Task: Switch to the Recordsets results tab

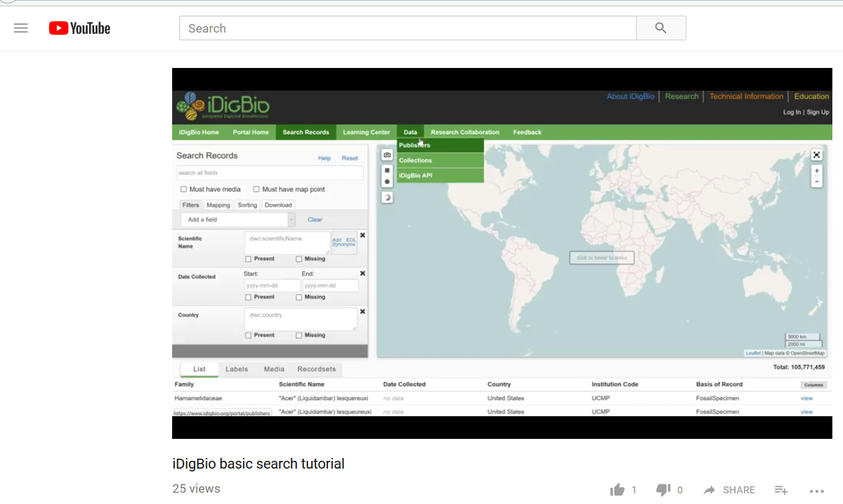Action: pyautogui.click(x=317, y=369)
